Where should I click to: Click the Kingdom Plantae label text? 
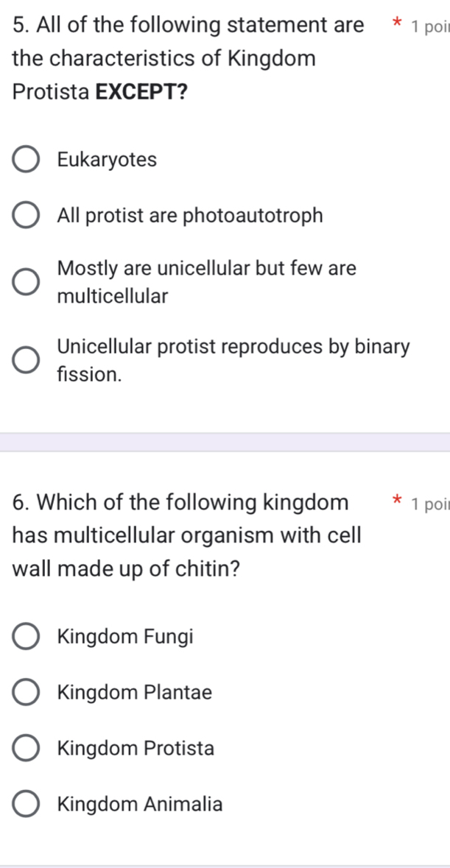point(134,692)
